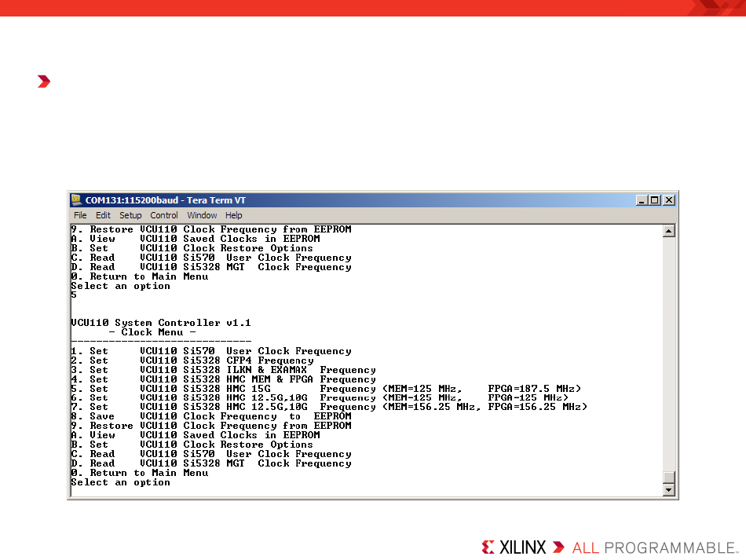Click the 'HMC MEM & FPGA Frequency' line

(x=224, y=379)
